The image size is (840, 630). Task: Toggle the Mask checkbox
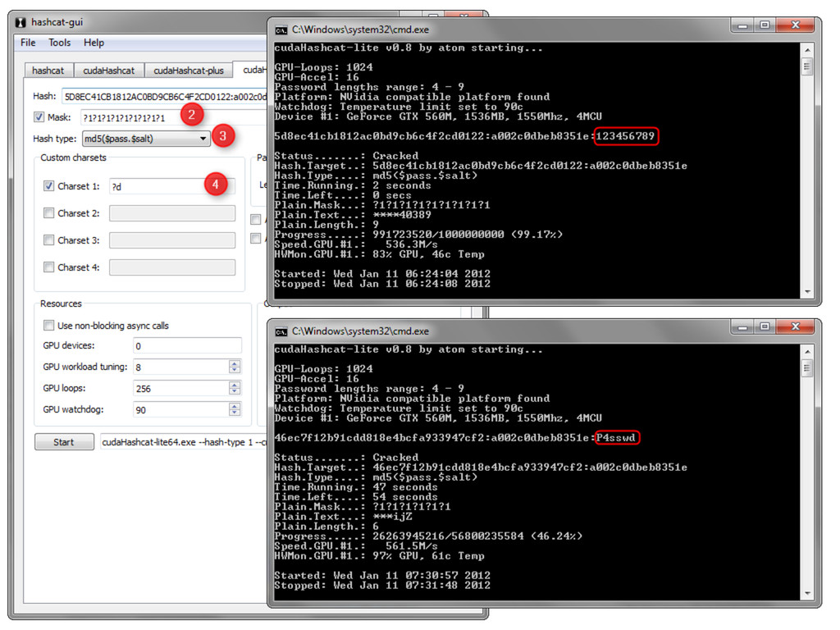pos(39,117)
